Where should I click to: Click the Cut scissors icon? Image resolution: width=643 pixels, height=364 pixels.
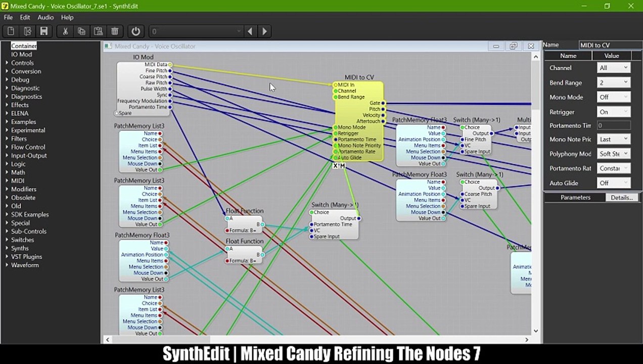point(65,31)
